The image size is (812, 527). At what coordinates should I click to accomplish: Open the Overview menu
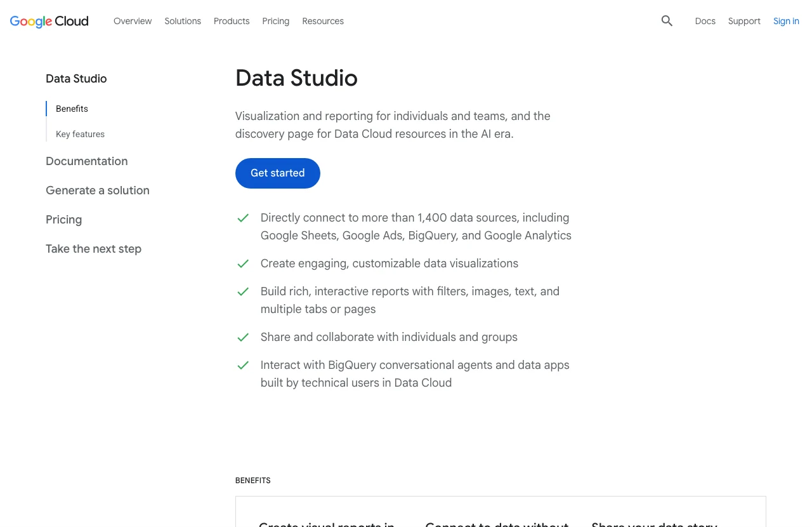click(133, 21)
